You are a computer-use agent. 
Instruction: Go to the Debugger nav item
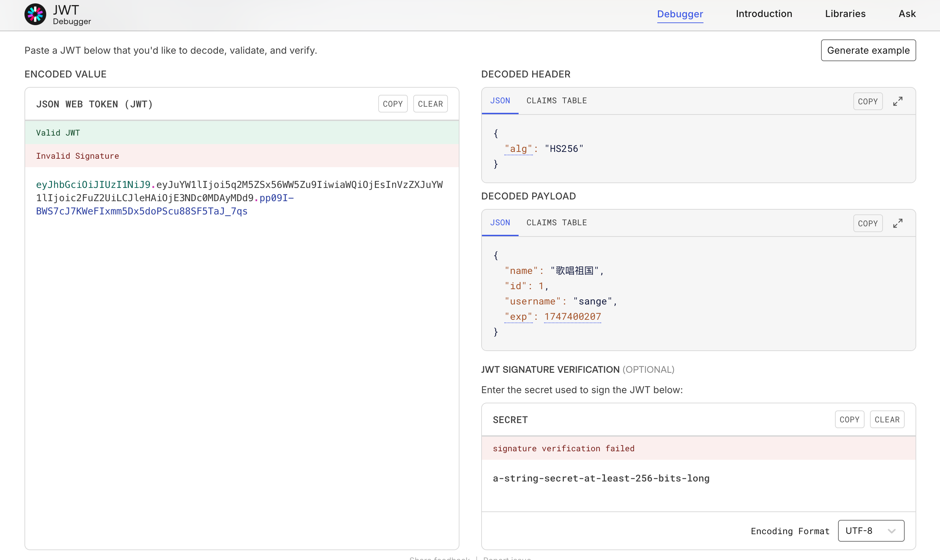click(680, 14)
